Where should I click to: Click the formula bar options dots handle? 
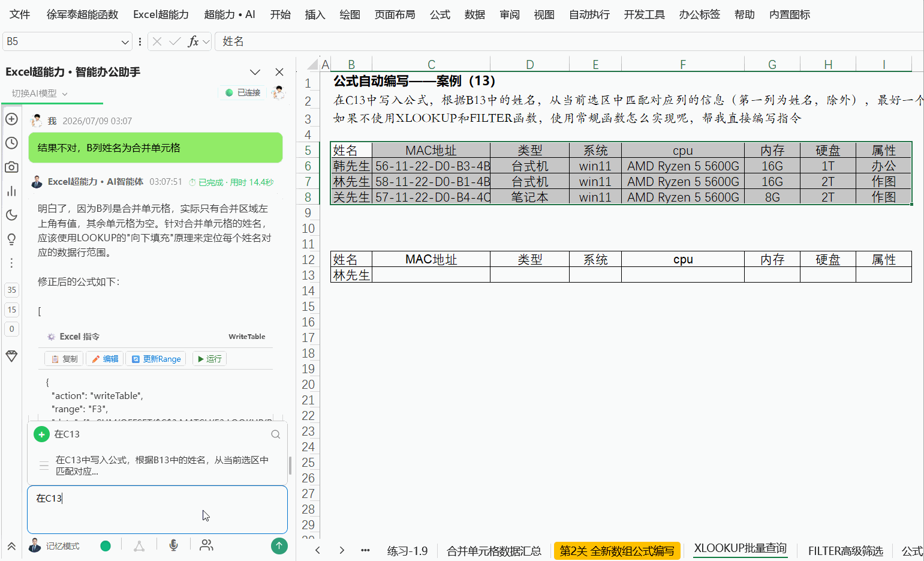(140, 41)
